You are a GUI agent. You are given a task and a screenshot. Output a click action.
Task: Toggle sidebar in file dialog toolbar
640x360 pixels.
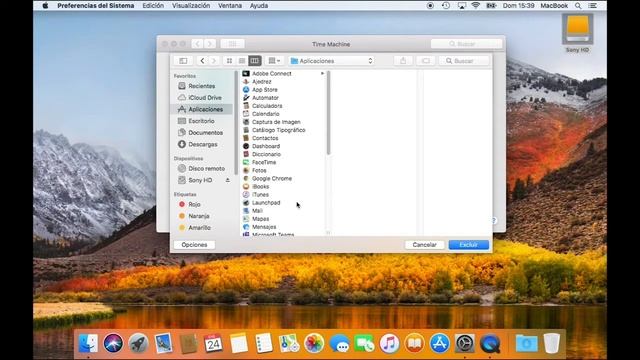tap(183, 61)
